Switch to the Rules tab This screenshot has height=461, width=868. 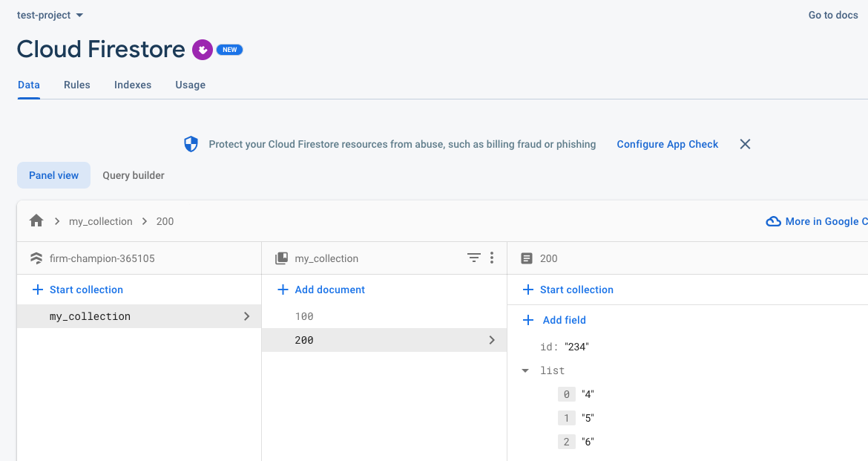(x=76, y=85)
